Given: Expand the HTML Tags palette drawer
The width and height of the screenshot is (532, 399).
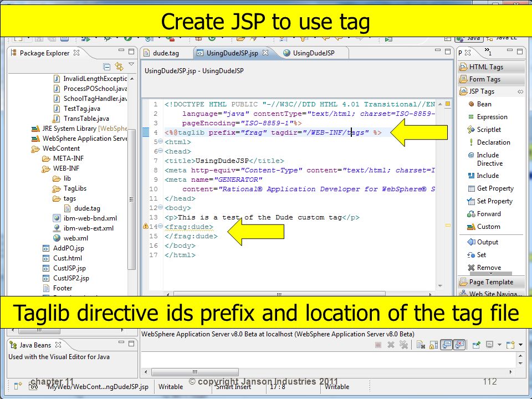Looking at the screenshot, I should point(491,67).
